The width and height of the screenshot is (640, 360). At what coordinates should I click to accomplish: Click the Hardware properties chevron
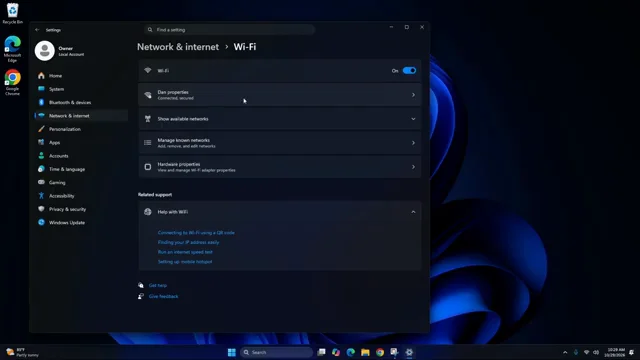tap(413, 167)
